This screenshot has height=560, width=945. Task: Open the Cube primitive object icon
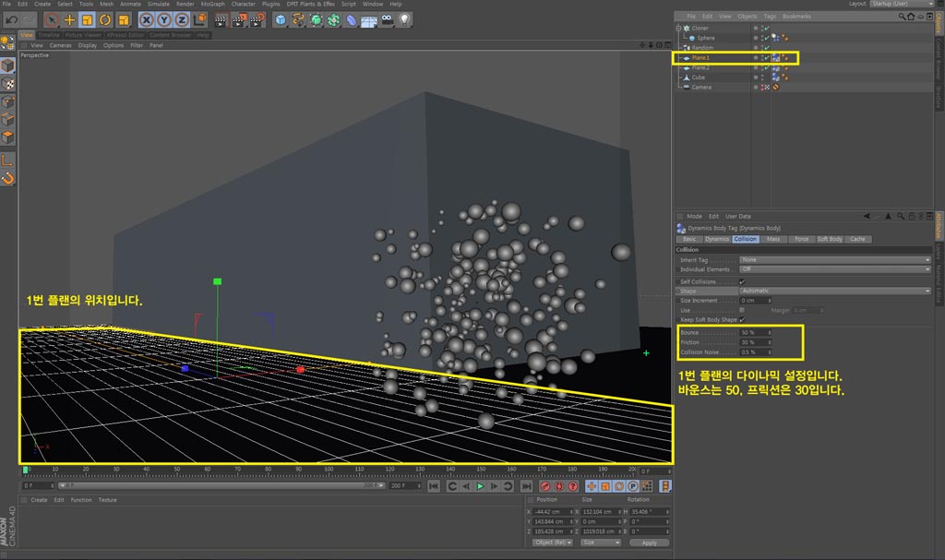281,19
